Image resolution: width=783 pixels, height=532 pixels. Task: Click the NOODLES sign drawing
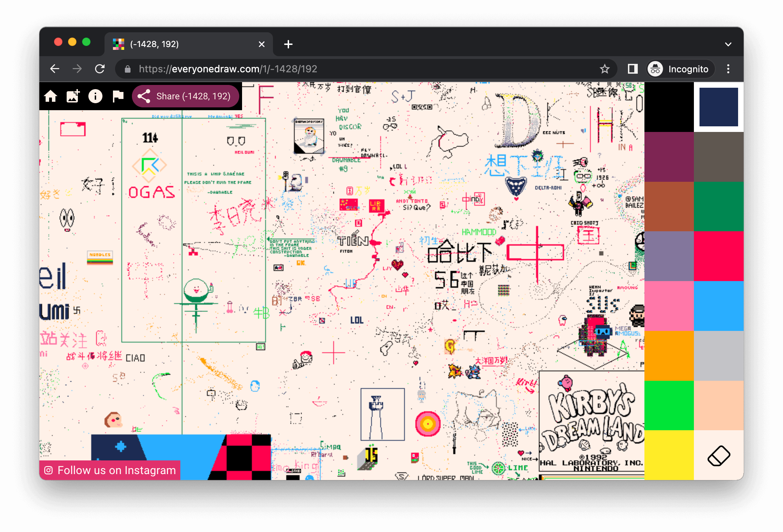pyautogui.click(x=100, y=258)
